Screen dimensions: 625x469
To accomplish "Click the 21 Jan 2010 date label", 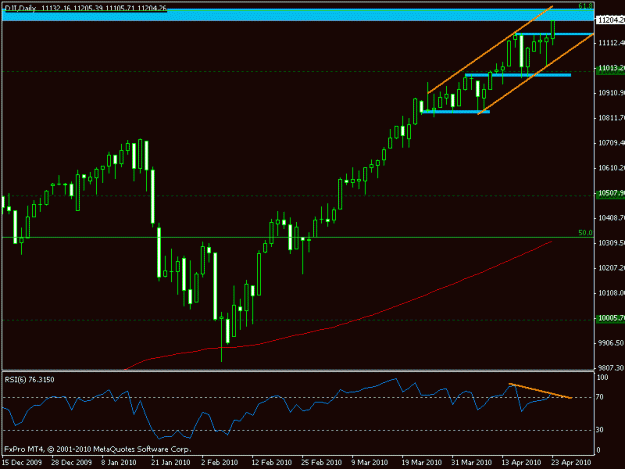I will pos(171,463).
